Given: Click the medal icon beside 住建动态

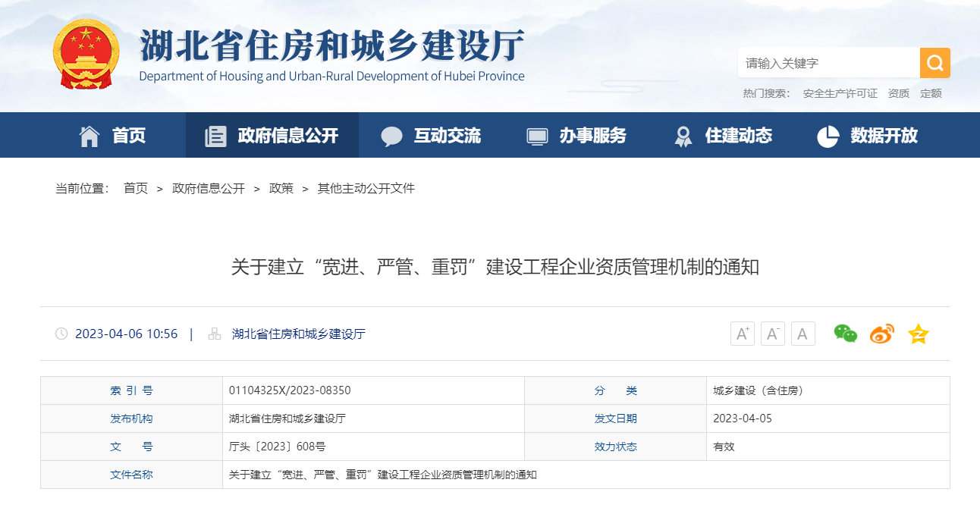Looking at the screenshot, I should 683,136.
